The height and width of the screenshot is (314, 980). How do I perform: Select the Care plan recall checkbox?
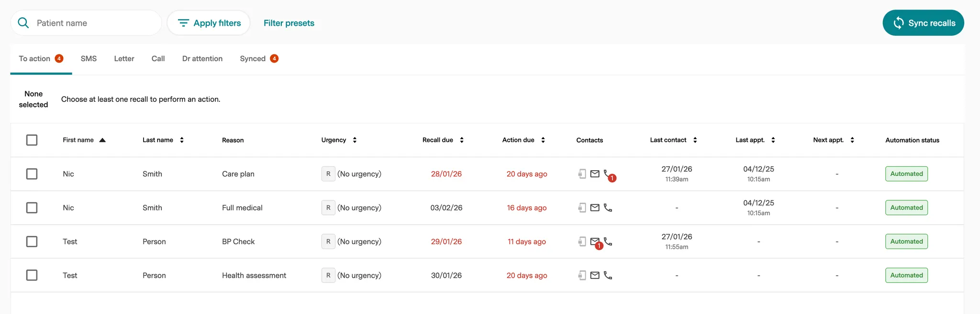tap(32, 174)
